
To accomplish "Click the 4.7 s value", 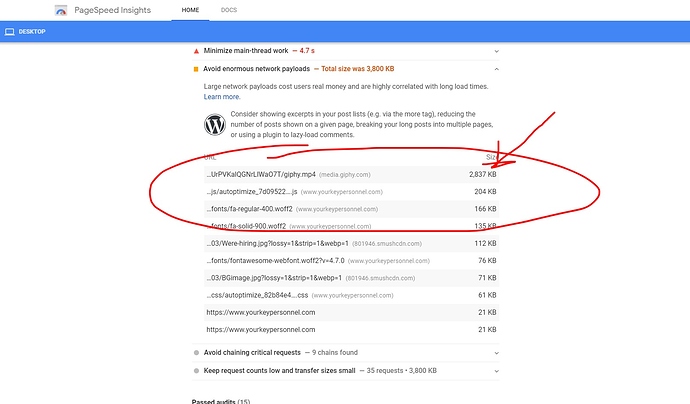I will 307,51.
